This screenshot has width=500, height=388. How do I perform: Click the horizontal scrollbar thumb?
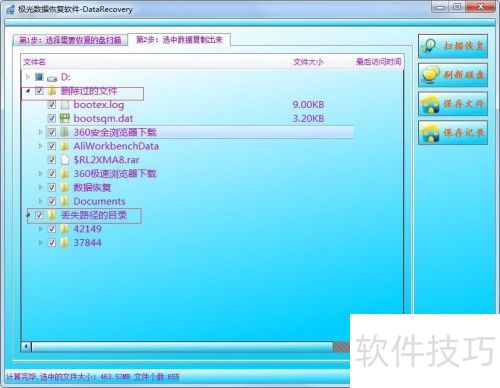coord(182,347)
